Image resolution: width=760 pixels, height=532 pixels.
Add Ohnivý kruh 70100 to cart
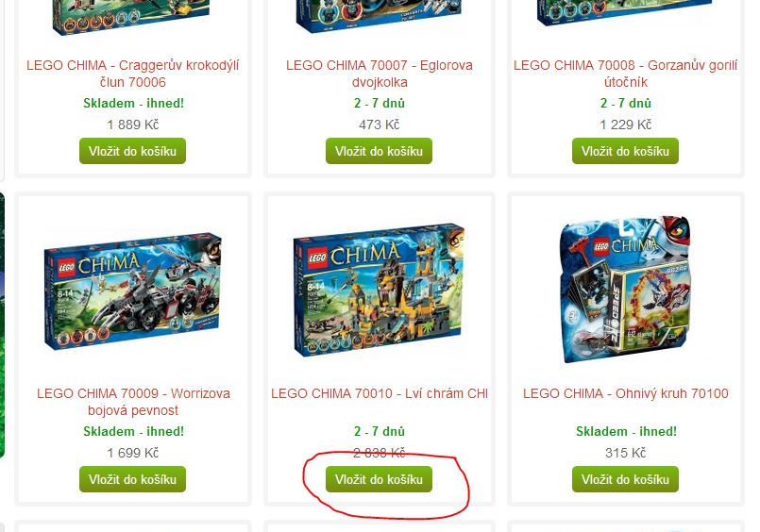point(625,479)
